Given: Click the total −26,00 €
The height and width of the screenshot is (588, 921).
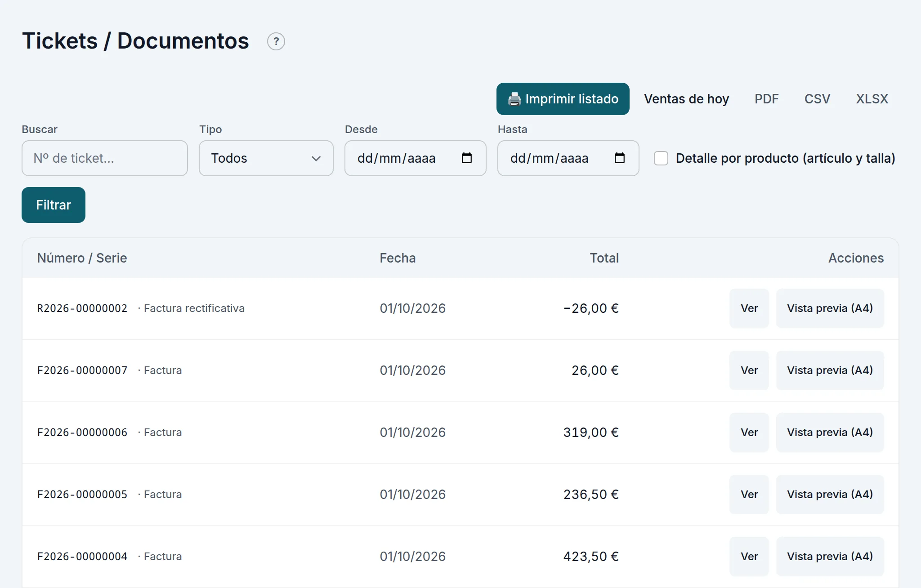Looking at the screenshot, I should 591,308.
